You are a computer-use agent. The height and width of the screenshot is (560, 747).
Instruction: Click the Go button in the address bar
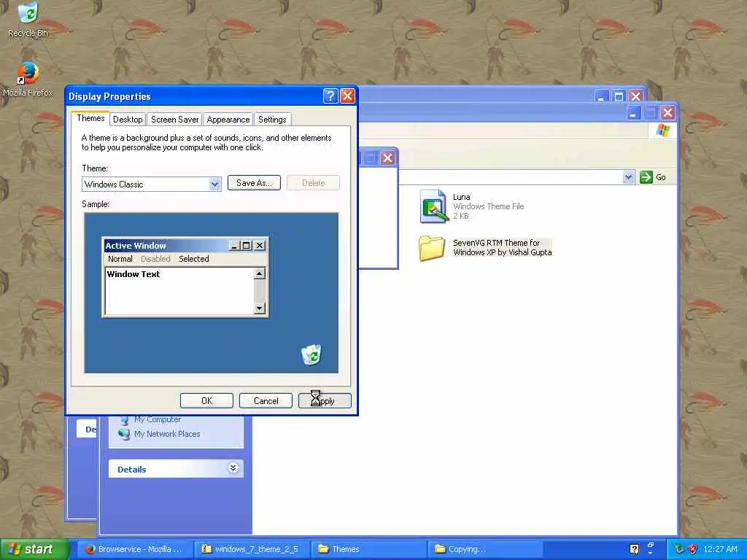pos(653,177)
